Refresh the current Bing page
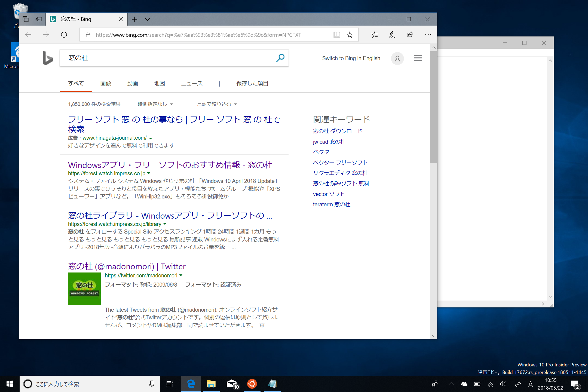 [x=63, y=35]
